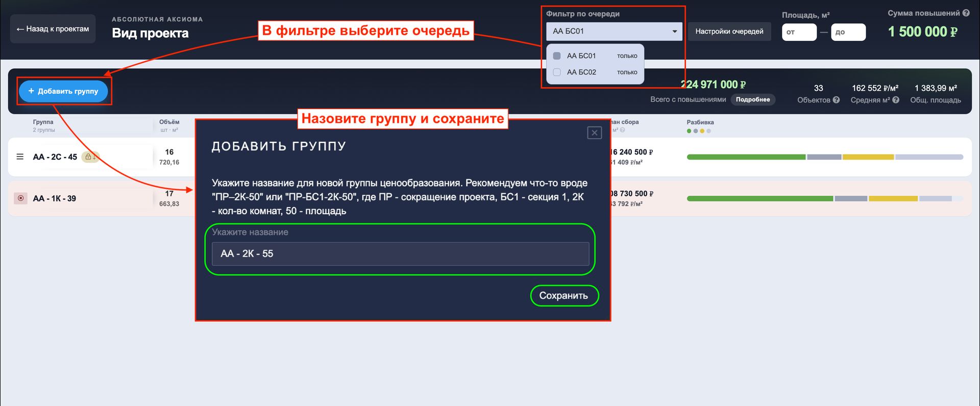
Task: Open the Фильтр по очереди combo box
Action: click(614, 31)
